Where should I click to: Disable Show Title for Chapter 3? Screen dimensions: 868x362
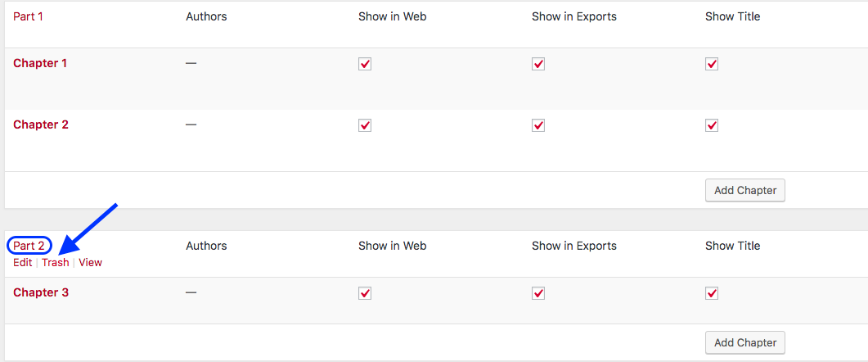[712, 293]
